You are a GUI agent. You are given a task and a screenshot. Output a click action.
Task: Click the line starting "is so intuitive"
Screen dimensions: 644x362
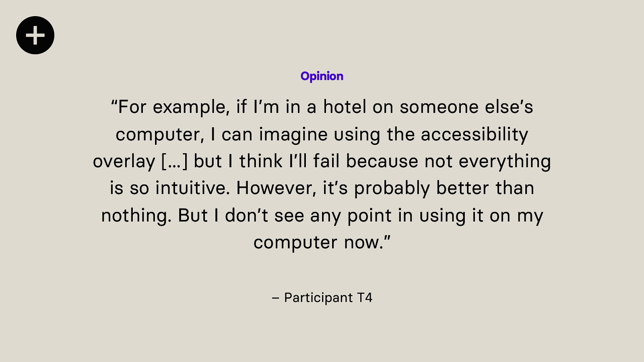[x=322, y=189]
